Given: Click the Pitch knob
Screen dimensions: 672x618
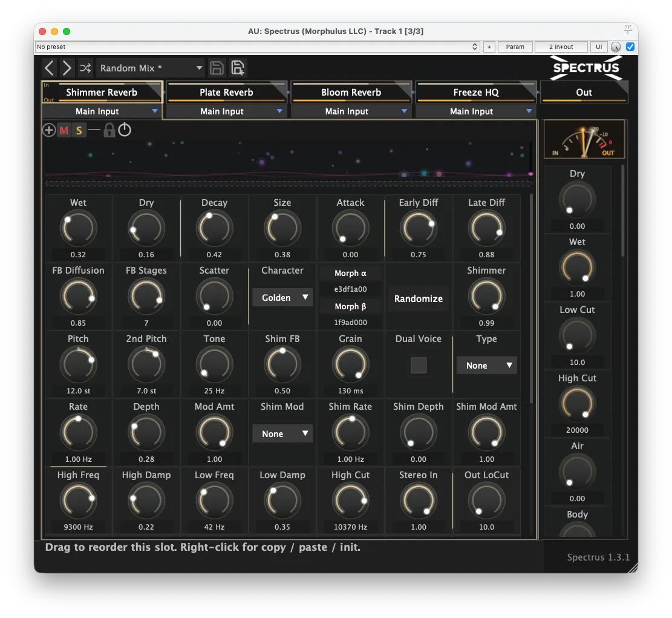Looking at the screenshot, I should pos(78,364).
